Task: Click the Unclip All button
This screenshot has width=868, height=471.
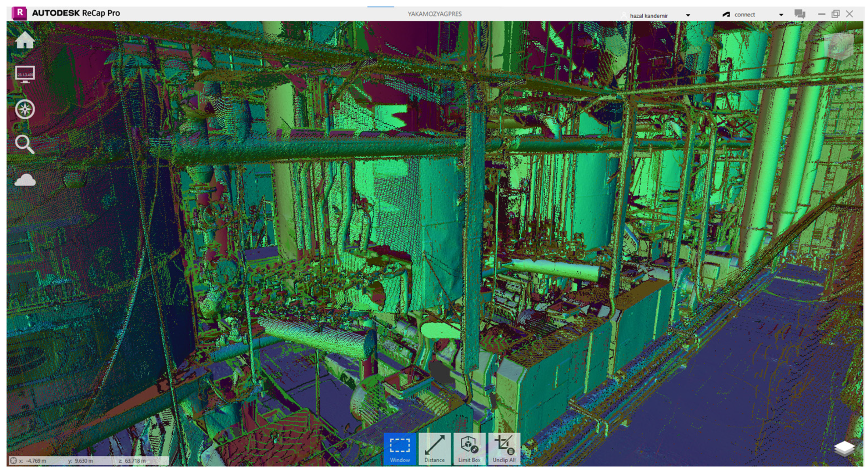Action: (504, 449)
